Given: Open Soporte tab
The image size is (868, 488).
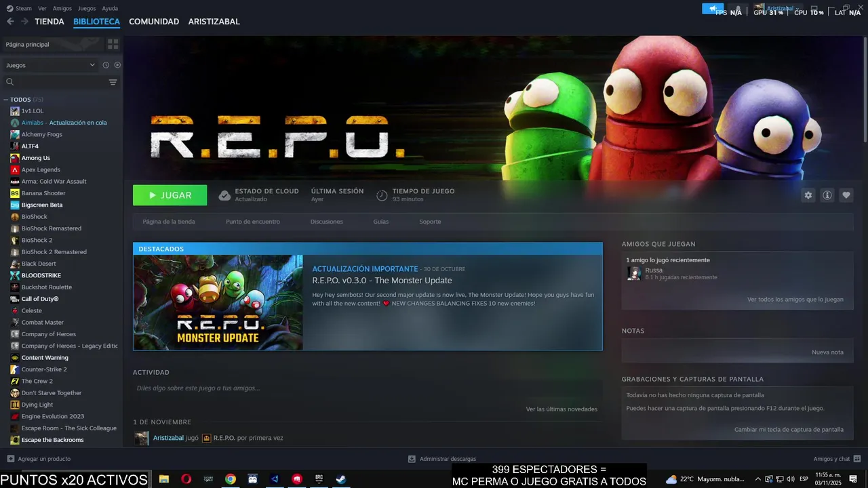Looking at the screenshot, I should coord(430,222).
